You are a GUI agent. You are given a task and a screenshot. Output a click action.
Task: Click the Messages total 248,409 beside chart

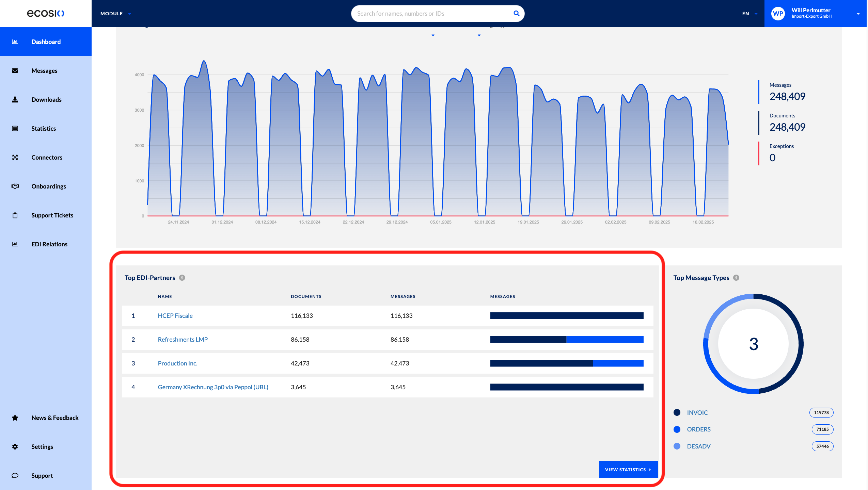click(787, 97)
